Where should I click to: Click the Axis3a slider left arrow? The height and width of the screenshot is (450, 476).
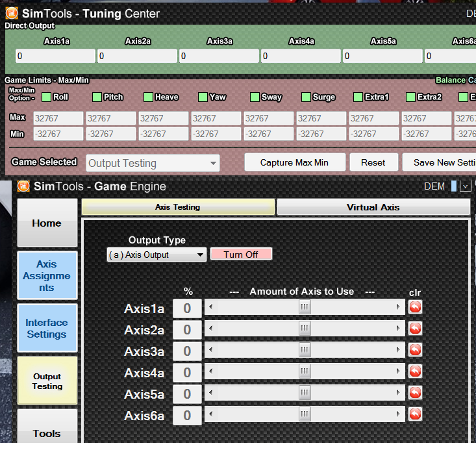click(x=210, y=350)
